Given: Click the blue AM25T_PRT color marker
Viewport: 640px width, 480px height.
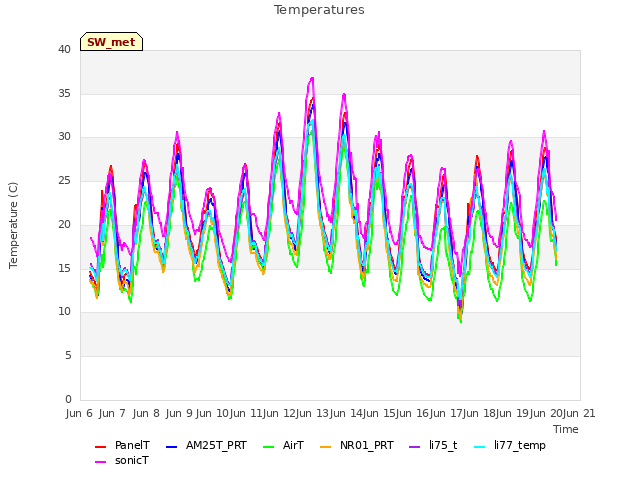Looking at the screenshot, I should (x=171, y=447).
